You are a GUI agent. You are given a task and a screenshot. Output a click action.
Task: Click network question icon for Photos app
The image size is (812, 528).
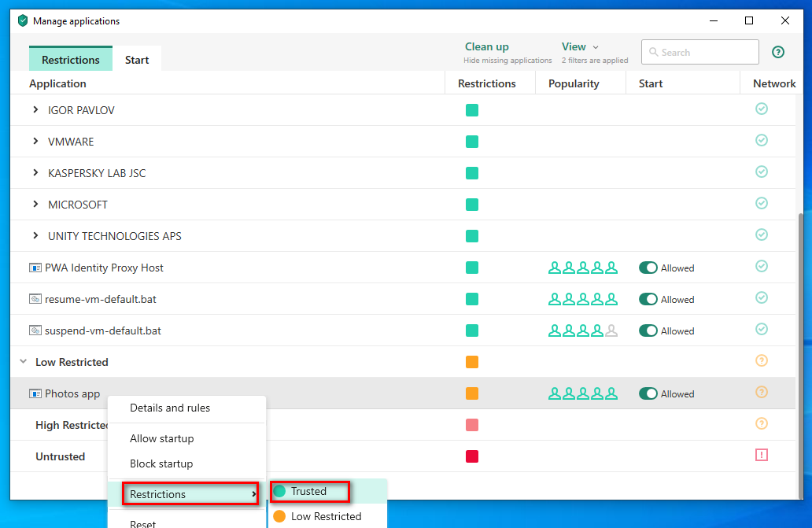pyautogui.click(x=762, y=393)
